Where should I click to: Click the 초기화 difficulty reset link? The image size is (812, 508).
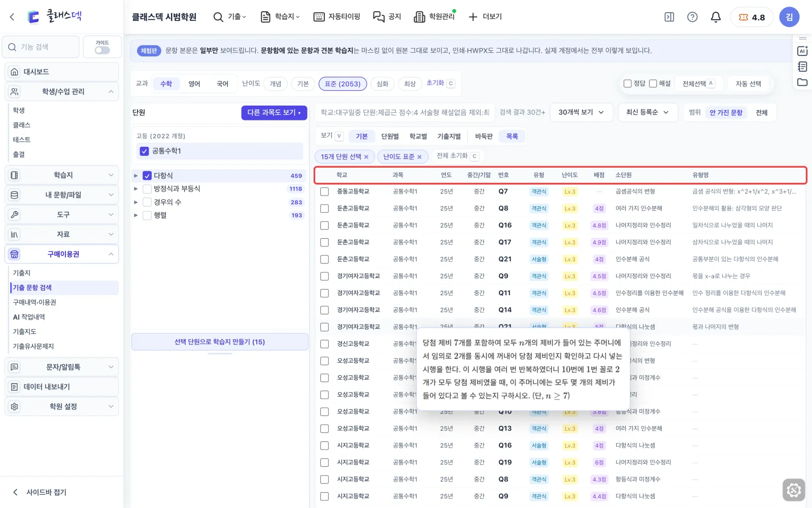pos(435,83)
